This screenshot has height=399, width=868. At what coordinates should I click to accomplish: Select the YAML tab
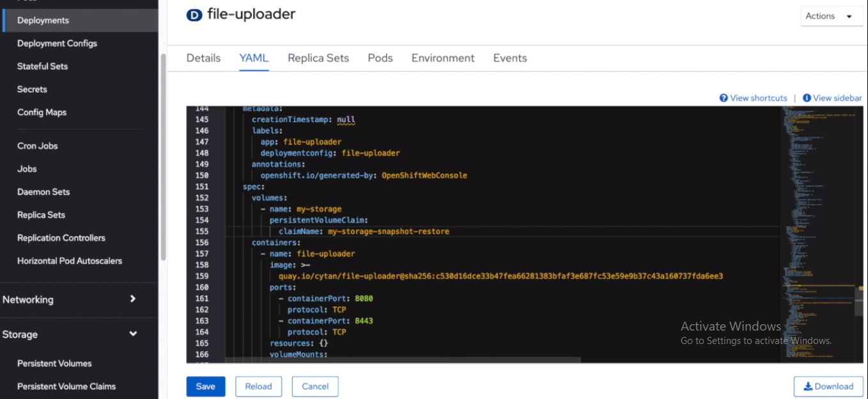[x=254, y=58]
